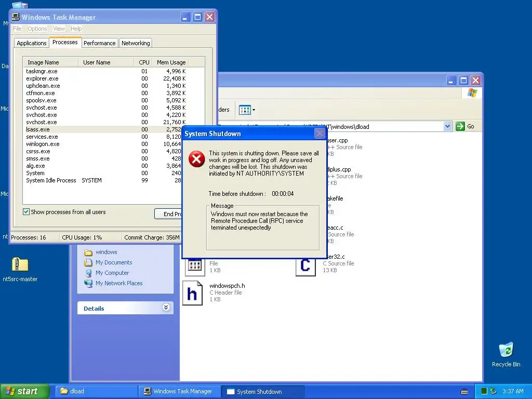Click the Details panel header
Viewport: 532px width, 399px height.
[125, 308]
